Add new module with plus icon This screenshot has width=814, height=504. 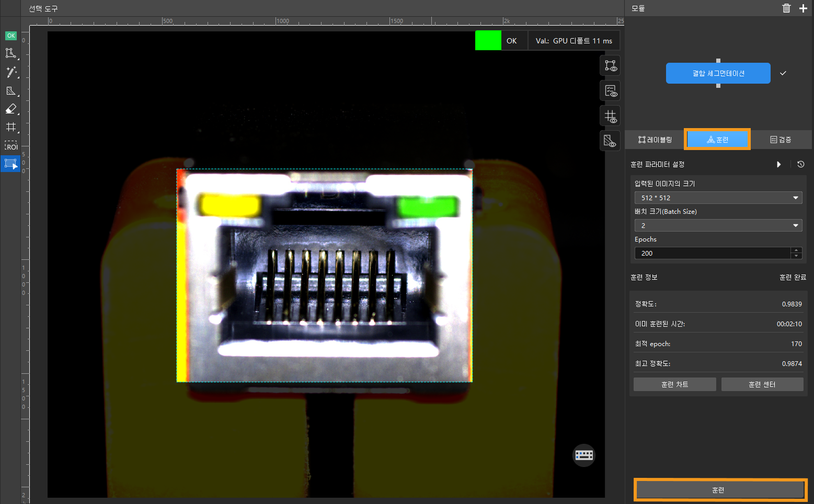coord(803,8)
